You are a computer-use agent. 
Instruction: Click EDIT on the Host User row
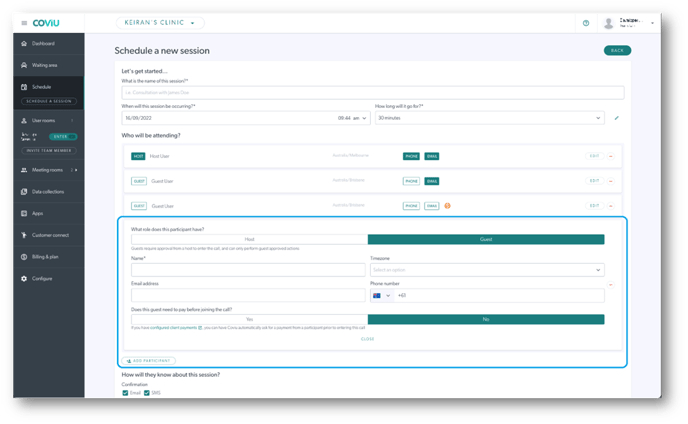(x=595, y=156)
